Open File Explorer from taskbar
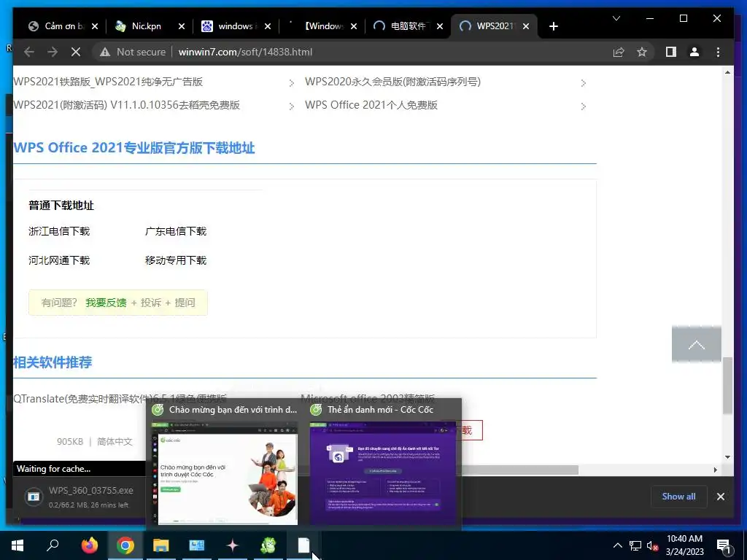Image resolution: width=747 pixels, height=560 pixels. 161,545
